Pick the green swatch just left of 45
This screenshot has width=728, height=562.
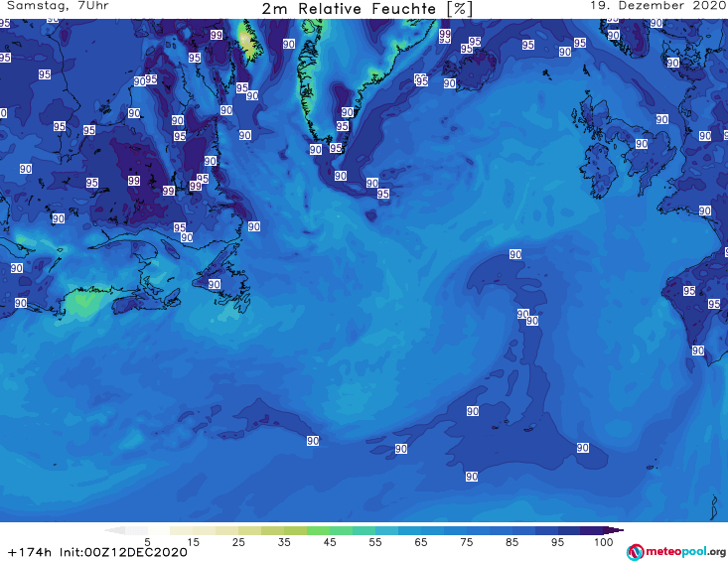tap(318, 530)
